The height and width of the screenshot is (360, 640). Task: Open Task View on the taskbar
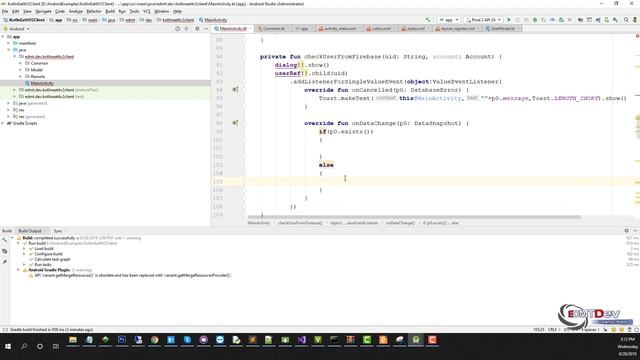(x=56, y=346)
